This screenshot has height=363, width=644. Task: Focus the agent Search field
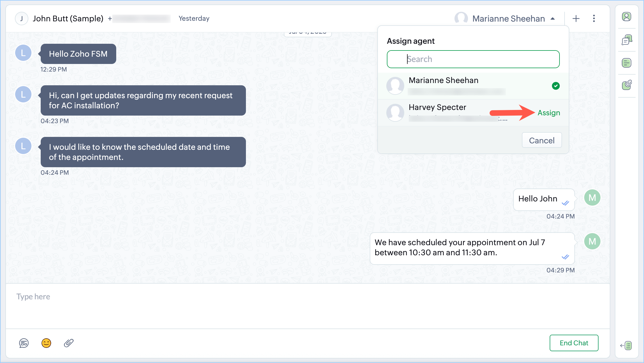[x=473, y=59]
